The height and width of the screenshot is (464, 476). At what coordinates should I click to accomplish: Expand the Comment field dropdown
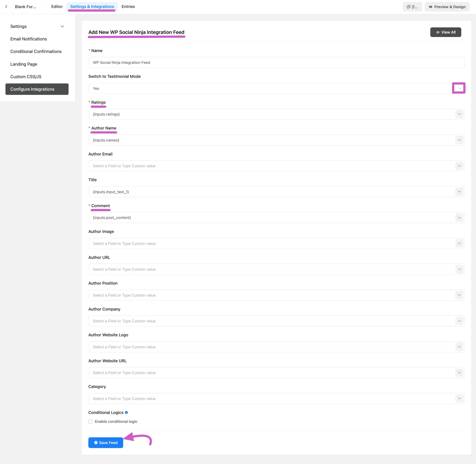[x=459, y=217]
